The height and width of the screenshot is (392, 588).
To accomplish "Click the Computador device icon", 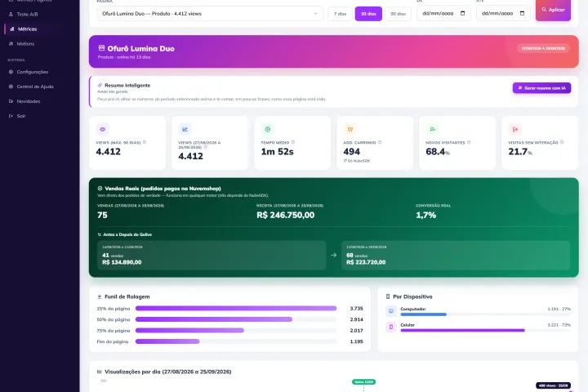I will (391, 311).
